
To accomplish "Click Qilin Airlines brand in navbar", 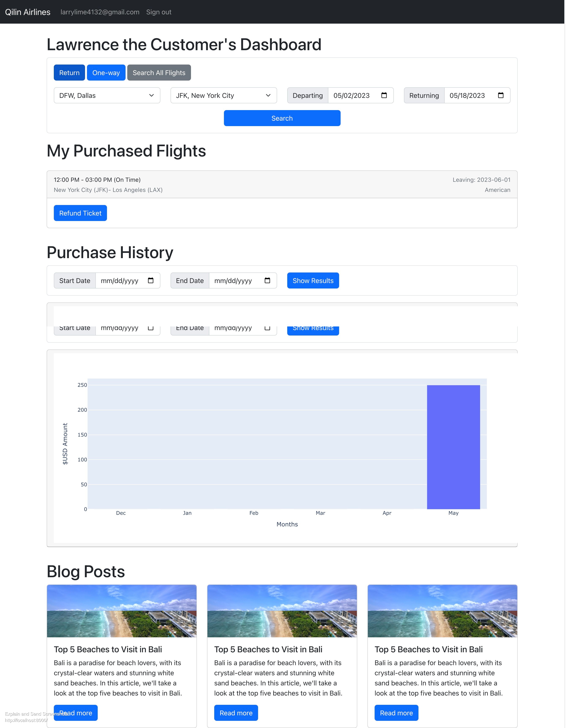I will pos(28,12).
